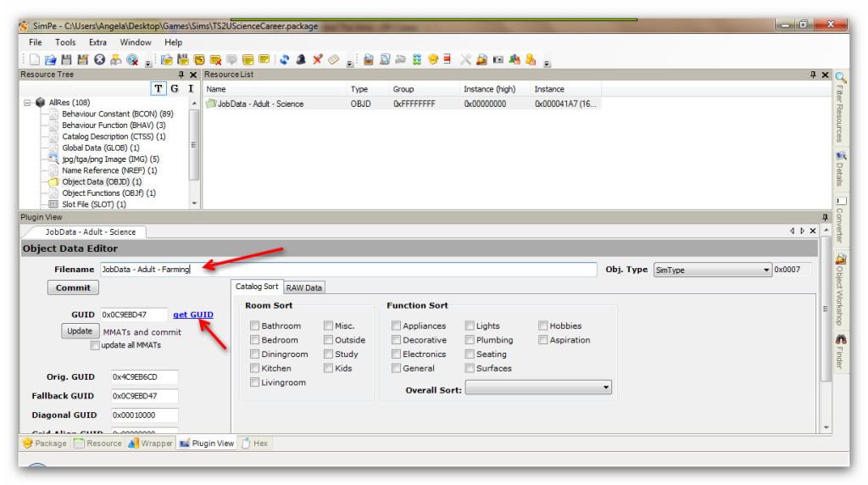This screenshot has height=485, width=868.
Task: Tick the Appliances function sort checkbox
Action: 396,326
